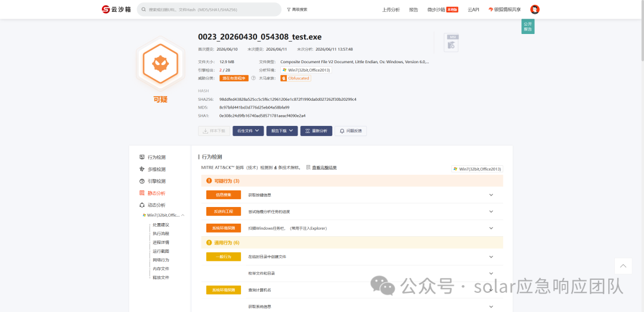This screenshot has width=644, height=312.
Task: Open 内存文件 in sidebar tree
Action: tap(161, 268)
